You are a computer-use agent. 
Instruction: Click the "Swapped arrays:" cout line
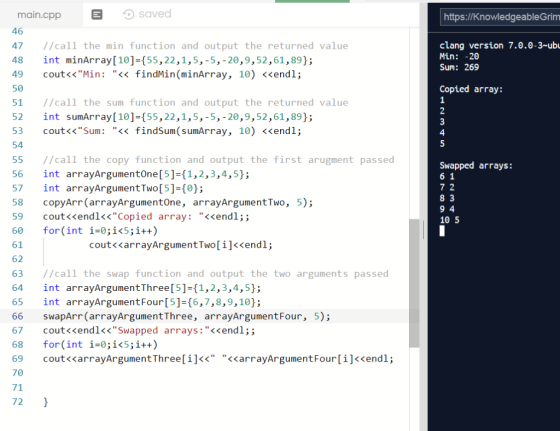(x=149, y=330)
